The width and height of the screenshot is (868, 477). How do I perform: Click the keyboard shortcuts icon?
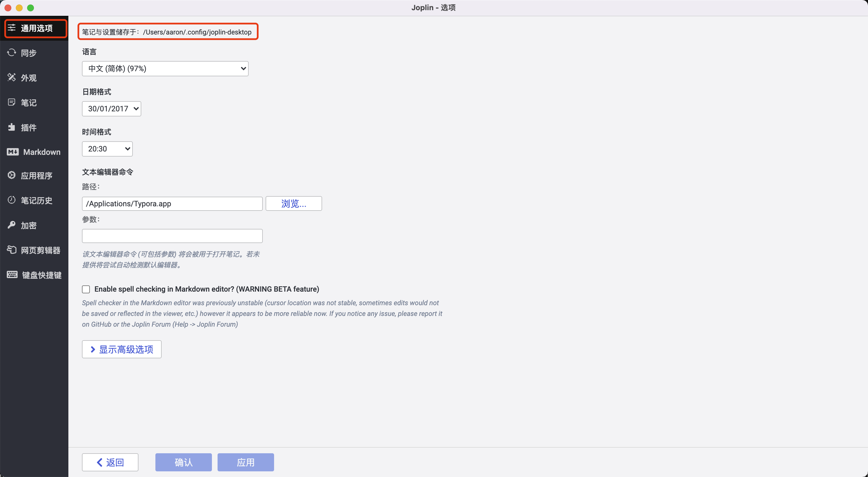(x=12, y=275)
